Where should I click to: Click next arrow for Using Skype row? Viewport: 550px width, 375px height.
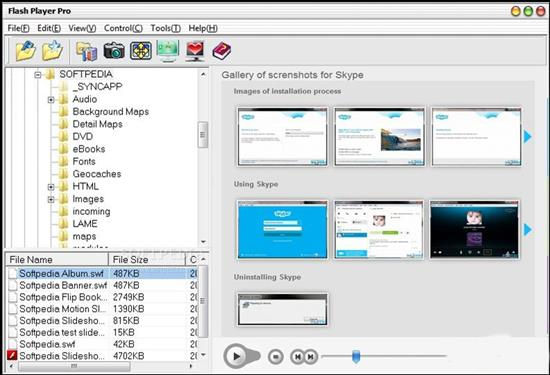pyautogui.click(x=528, y=230)
